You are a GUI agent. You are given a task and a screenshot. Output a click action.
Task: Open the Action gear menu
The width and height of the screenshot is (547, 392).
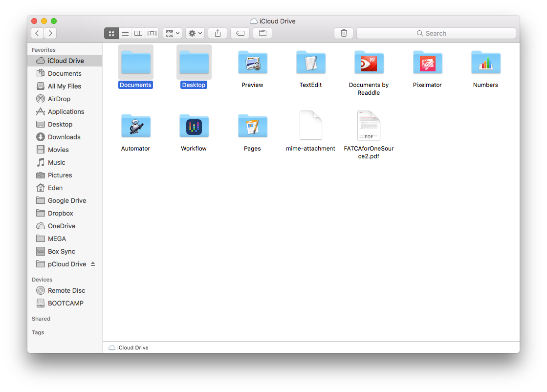(x=195, y=33)
